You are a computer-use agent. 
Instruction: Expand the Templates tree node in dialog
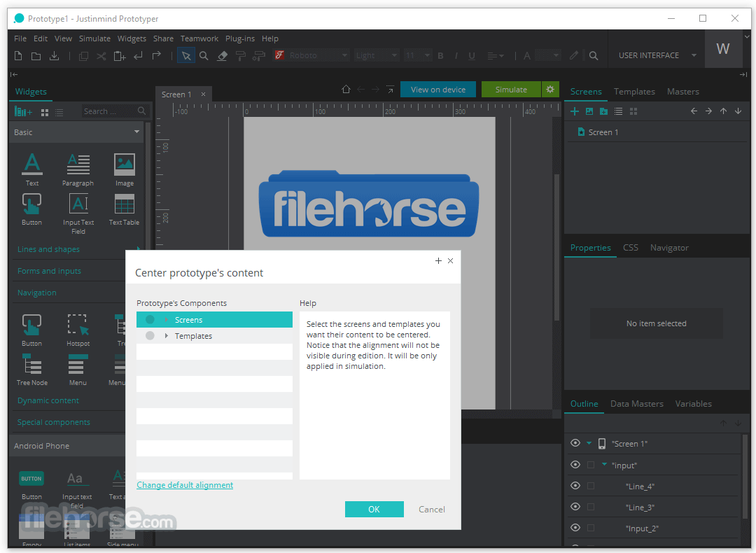tap(167, 335)
